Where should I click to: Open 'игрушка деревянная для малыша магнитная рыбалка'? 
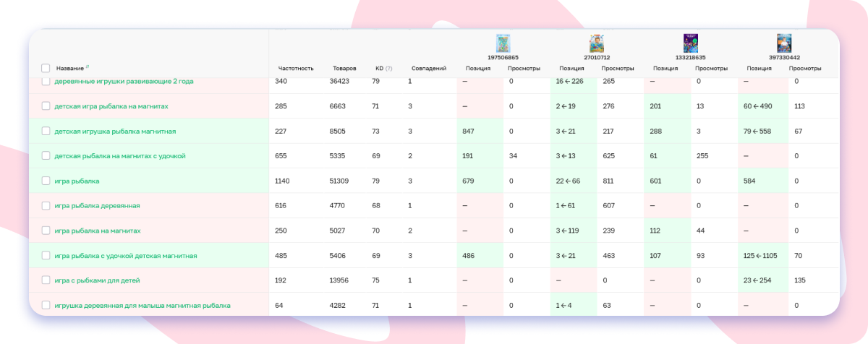point(142,306)
